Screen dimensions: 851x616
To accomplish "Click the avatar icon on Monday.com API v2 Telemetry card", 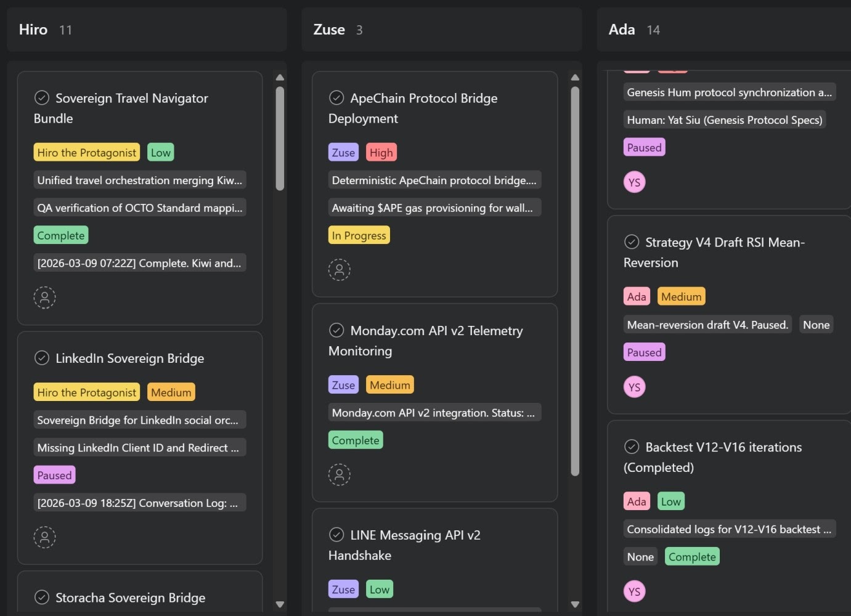I will (x=340, y=474).
